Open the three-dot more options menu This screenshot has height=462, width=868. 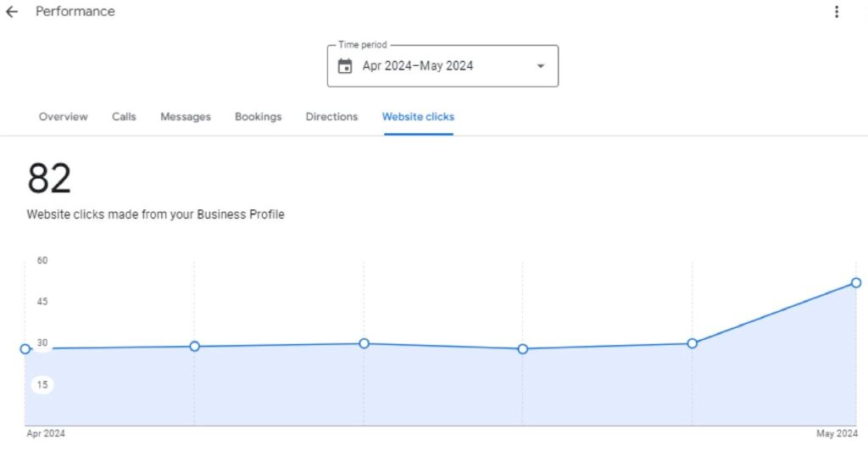tap(837, 12)
